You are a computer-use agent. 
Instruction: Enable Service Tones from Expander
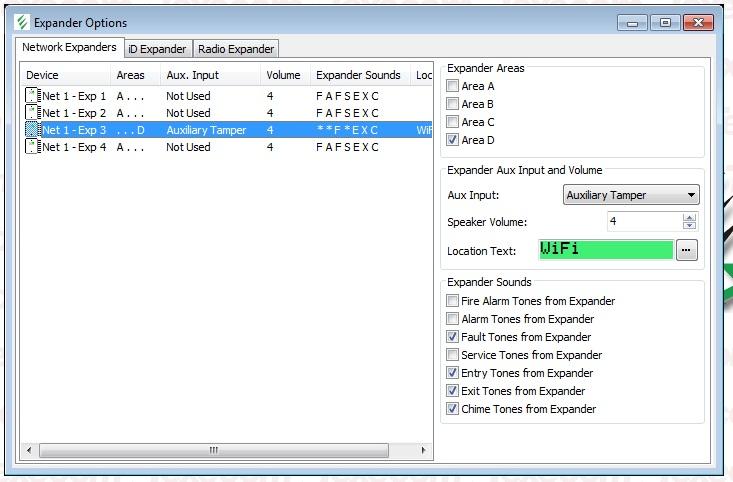click(452, 355)
